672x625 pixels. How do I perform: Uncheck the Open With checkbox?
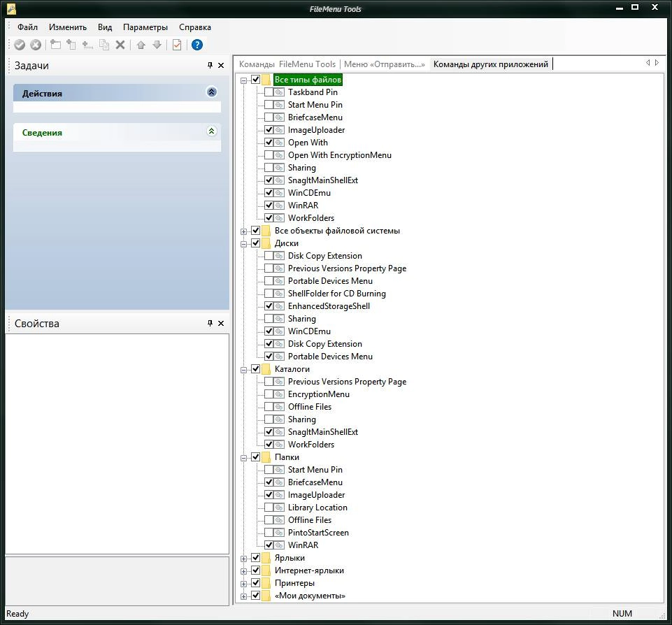coord(269,143)
